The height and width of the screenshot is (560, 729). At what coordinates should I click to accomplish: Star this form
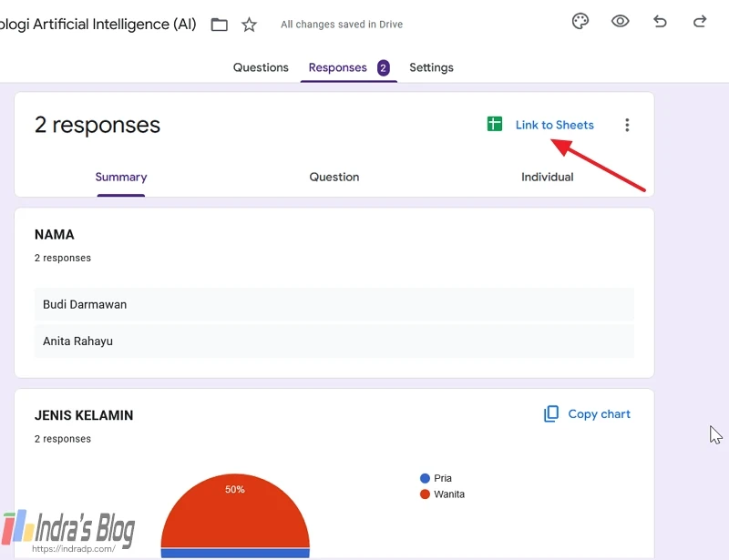click(x=249, y=25)
